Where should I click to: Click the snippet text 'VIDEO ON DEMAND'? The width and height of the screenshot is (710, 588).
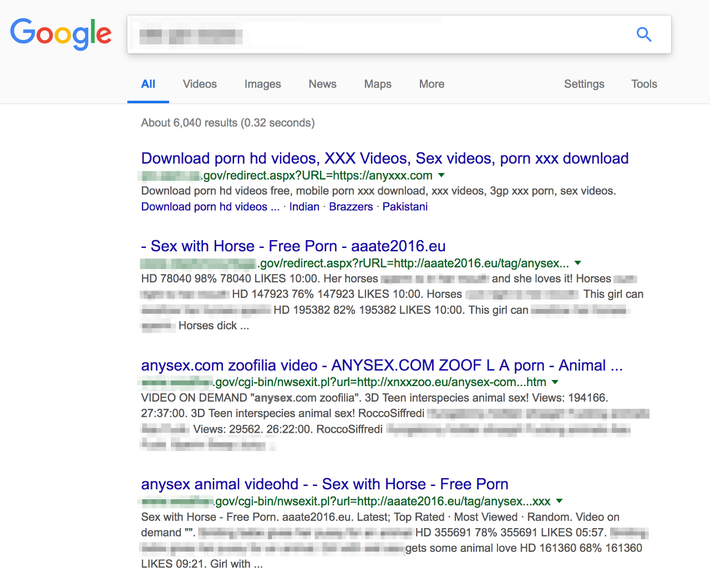click(x=194, y=398)
